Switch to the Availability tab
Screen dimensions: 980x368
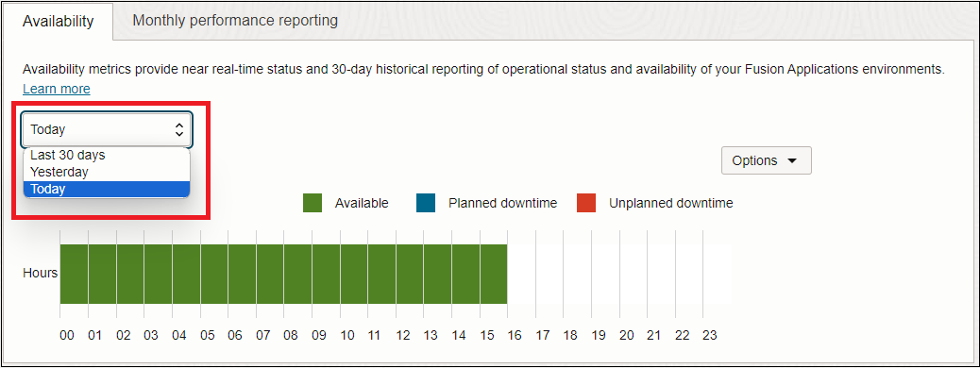point(58,22)
